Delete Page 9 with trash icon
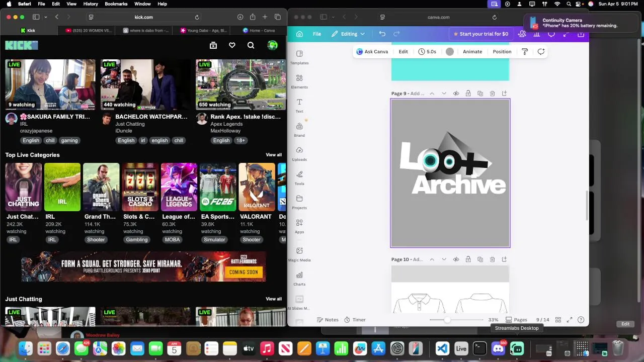The height and width of the screenshot is (362, 644). coord(492,94)
